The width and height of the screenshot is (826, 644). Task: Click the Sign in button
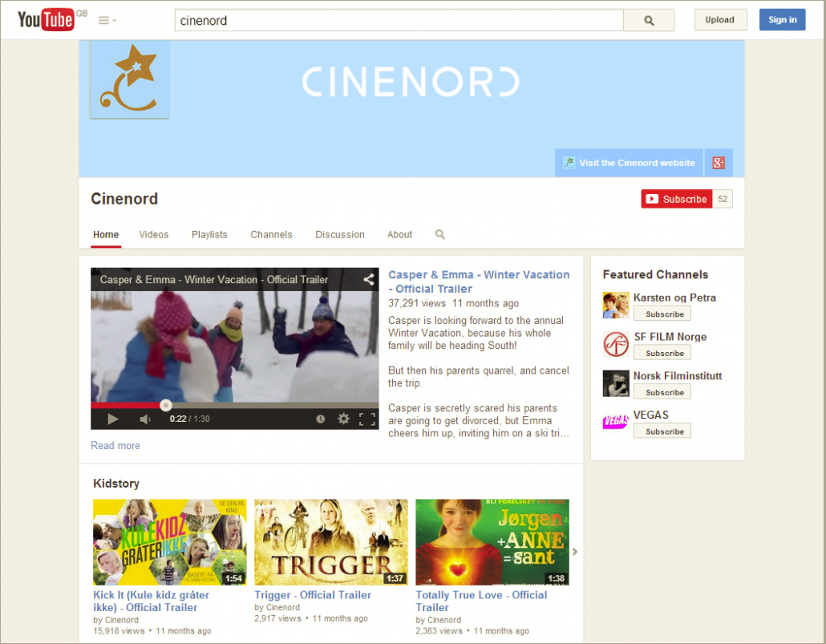point(782,20)
